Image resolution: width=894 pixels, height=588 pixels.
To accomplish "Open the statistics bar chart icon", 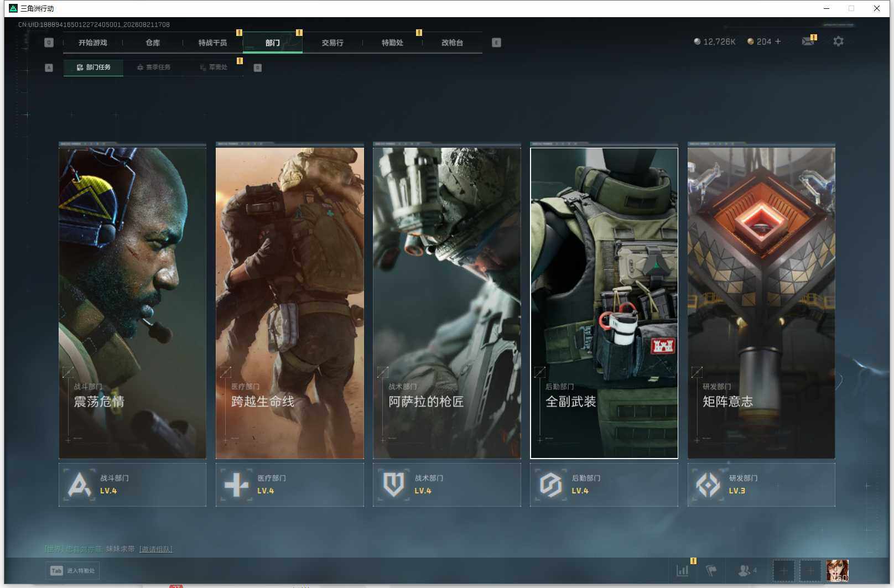I will (x=683, y=570).
